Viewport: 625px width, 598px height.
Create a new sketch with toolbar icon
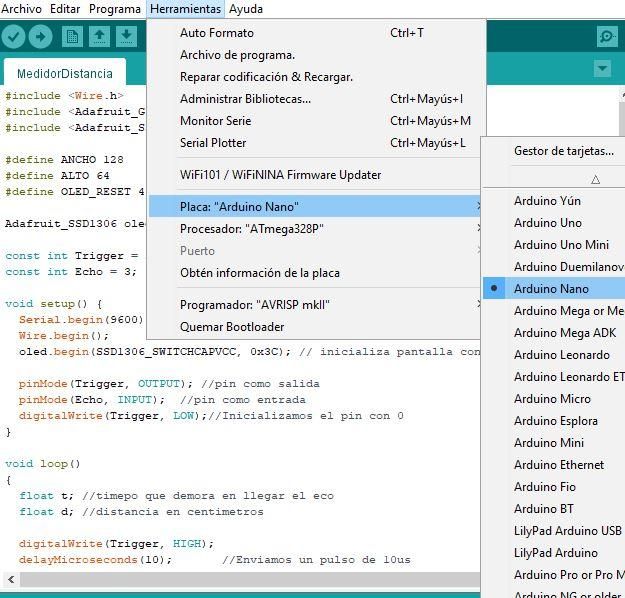pos(72,37)
